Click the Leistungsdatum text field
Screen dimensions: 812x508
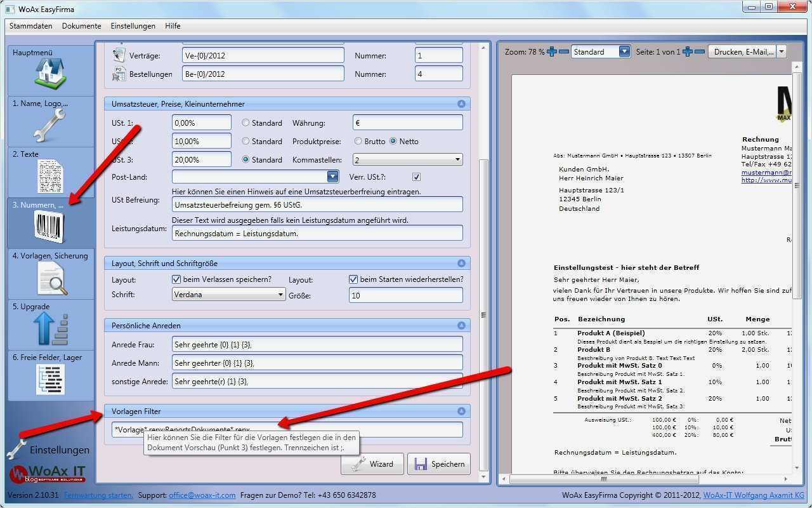[317, 233]
